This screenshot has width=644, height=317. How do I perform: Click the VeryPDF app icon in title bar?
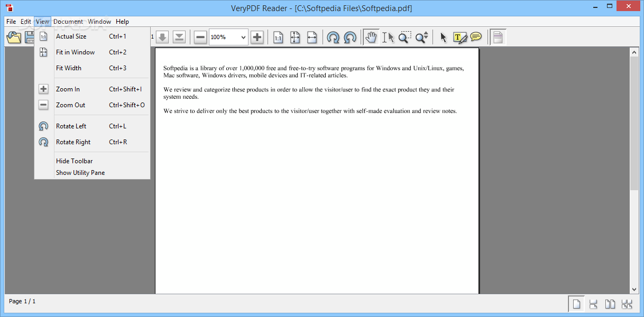[x=9, y=8]
